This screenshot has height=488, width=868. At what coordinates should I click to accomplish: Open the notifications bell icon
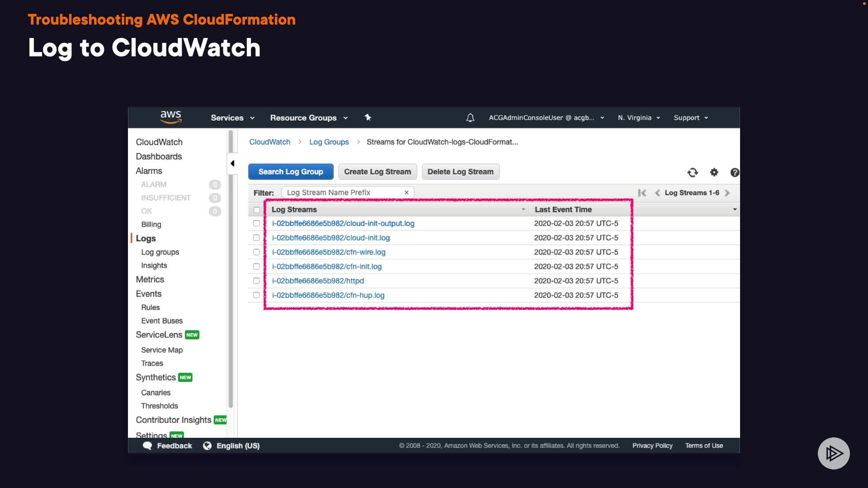[470, 118]
